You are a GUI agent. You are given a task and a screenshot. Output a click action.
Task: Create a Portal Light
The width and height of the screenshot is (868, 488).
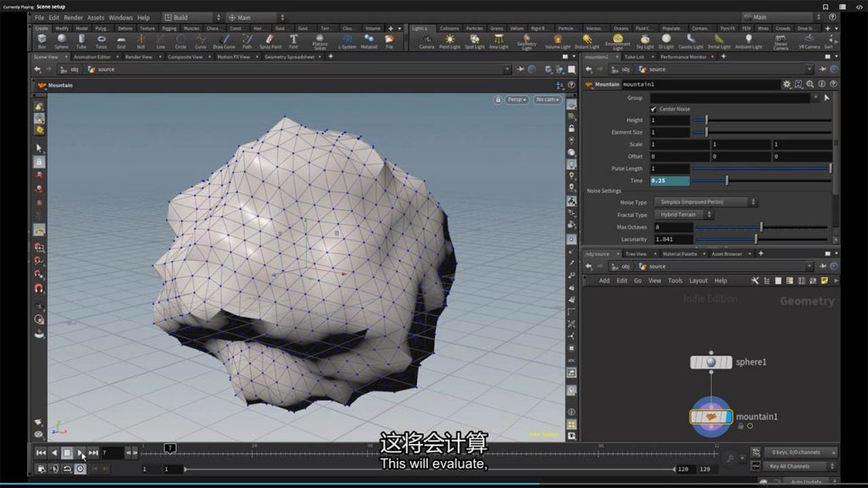[x=719, y=41]
